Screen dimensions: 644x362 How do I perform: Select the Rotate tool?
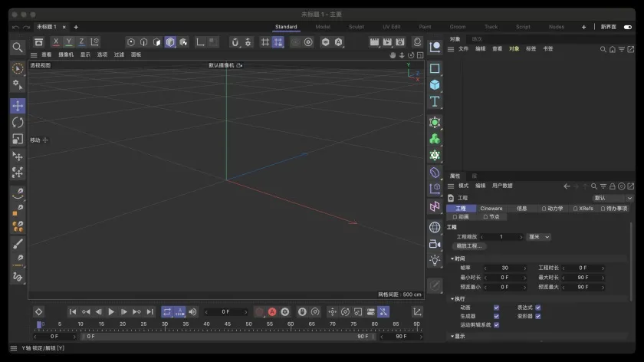point(18,123)
